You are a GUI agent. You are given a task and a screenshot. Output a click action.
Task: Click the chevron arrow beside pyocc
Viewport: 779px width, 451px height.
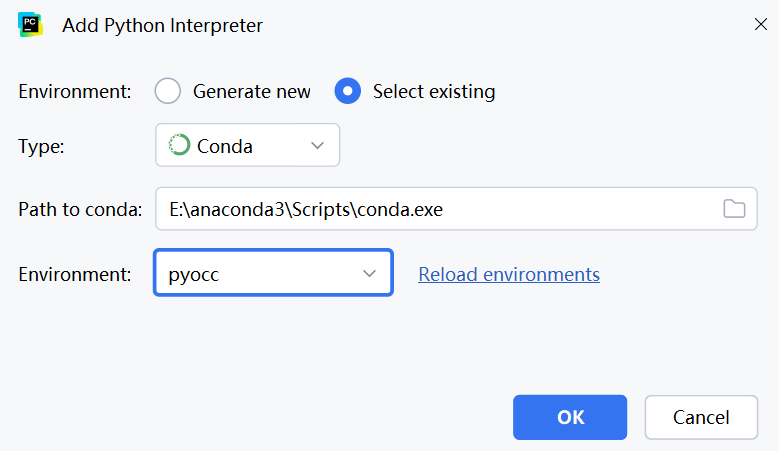click(370, 273)
